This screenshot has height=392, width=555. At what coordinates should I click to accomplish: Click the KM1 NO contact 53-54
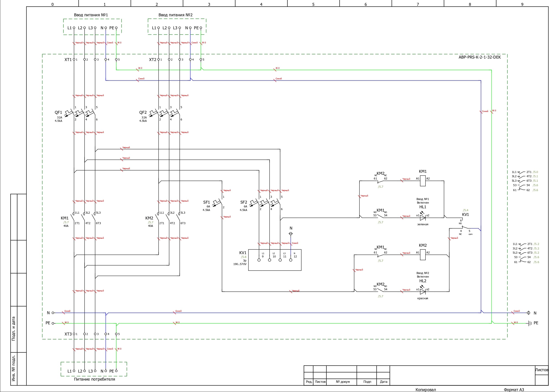coord(380,216)
